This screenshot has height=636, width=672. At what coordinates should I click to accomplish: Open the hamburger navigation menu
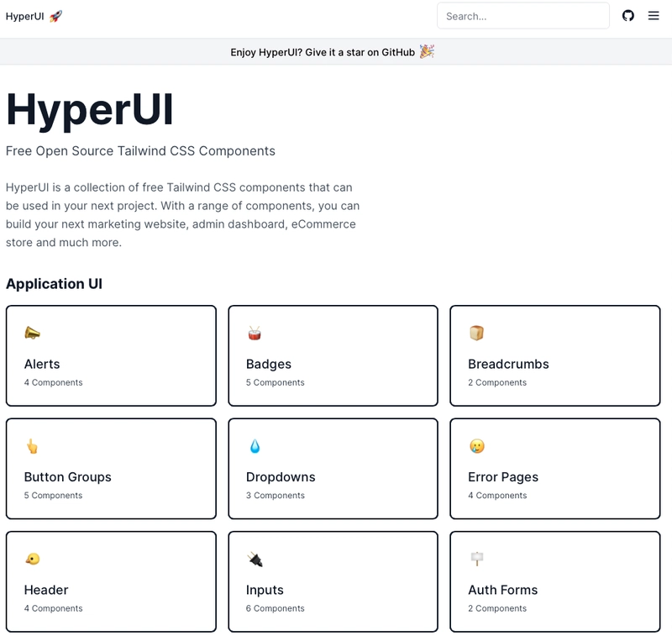pos(654,15)
